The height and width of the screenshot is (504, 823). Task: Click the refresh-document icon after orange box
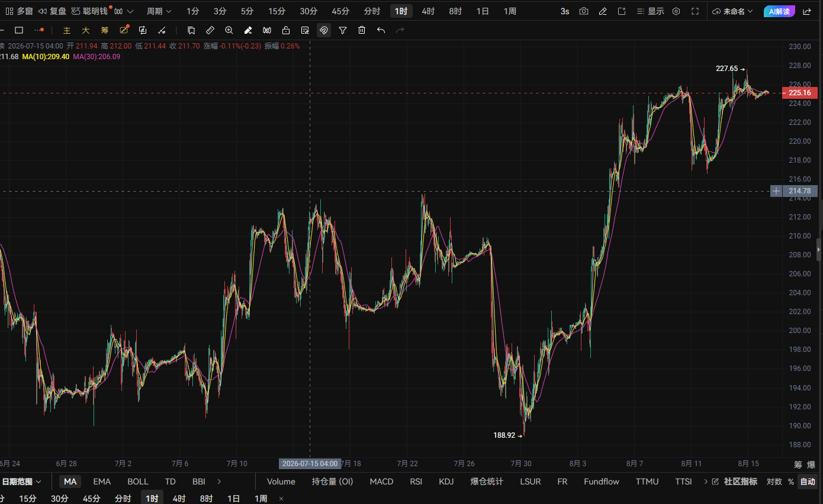143,30
